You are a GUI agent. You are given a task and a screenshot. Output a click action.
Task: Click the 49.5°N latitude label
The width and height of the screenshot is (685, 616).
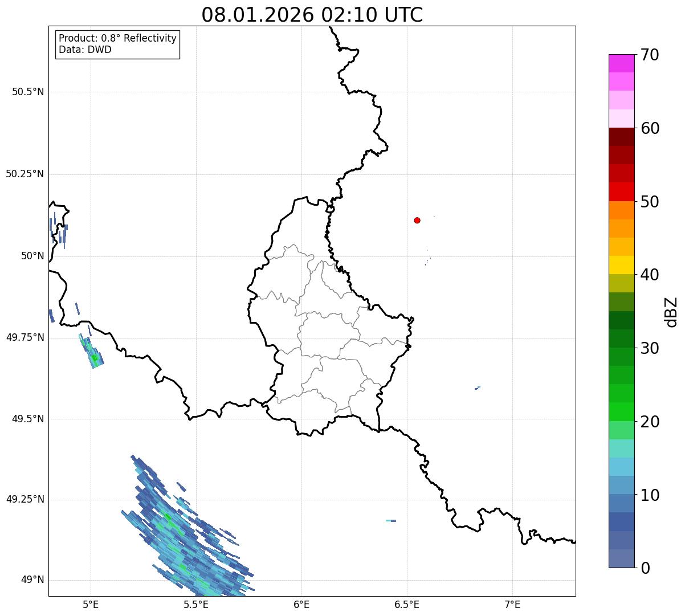pyautogui.click(x=28, y=419)
